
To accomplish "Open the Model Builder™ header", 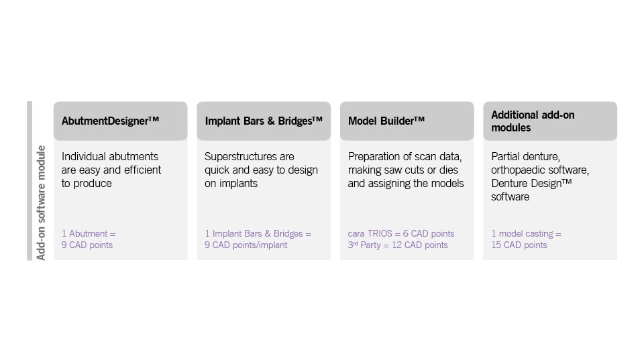I will coord(386,121).
